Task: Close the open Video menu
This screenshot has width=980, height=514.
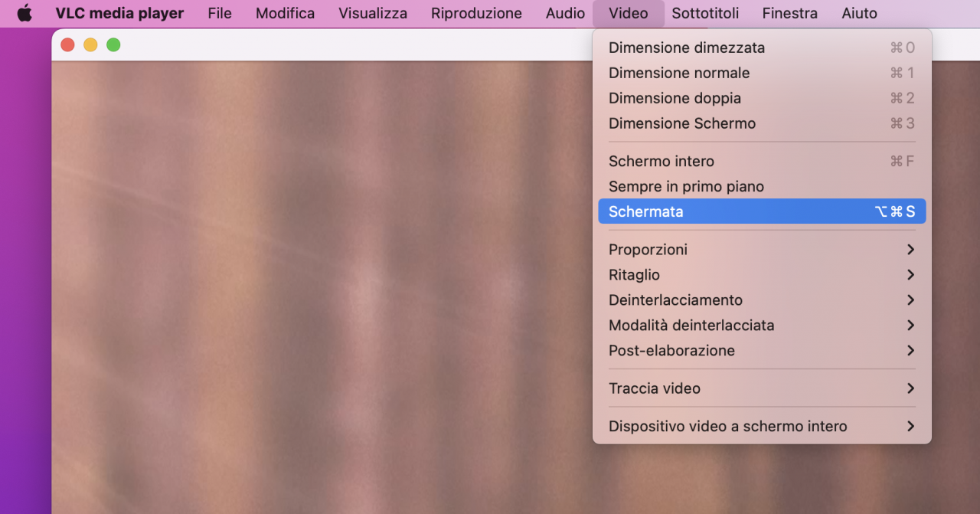Action: pos(628,13)
